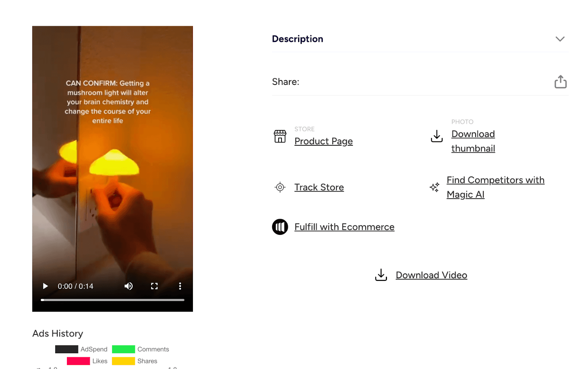
Task: Switch to the Ads History section
Action: pyautogui.click(x=57, y=333)
